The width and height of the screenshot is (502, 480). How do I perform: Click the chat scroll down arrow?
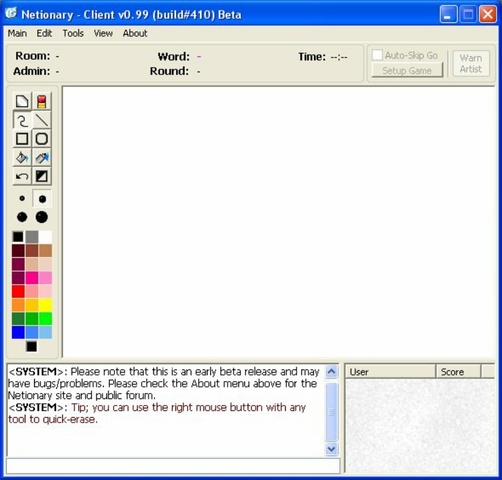pyautogui.click(x=331, y=449)
